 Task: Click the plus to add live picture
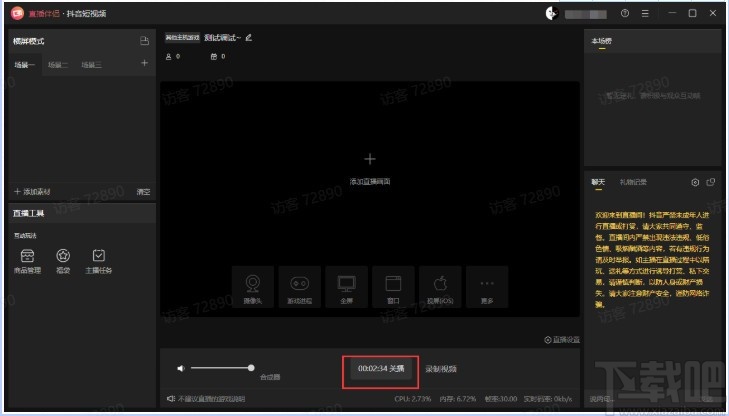370,159
